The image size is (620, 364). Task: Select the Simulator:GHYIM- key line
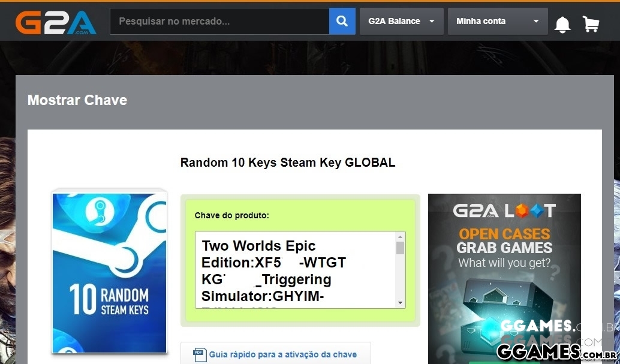click(263, 296)
